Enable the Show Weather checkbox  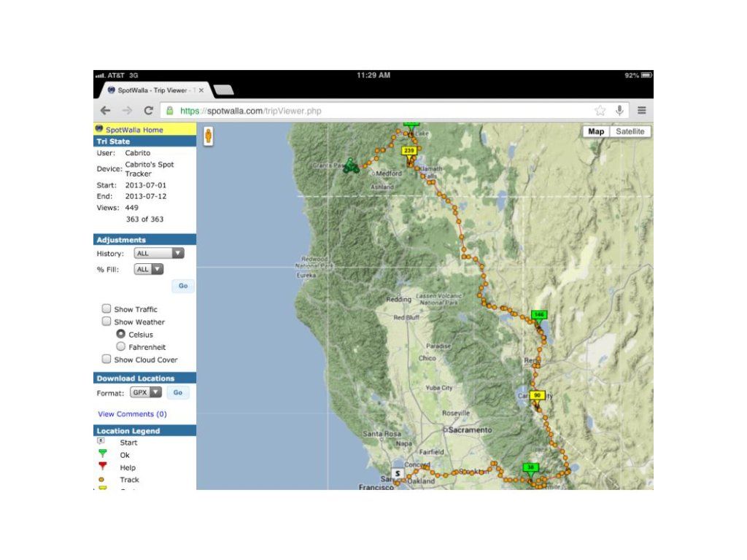pyautogui.click(x=107, y=322)
